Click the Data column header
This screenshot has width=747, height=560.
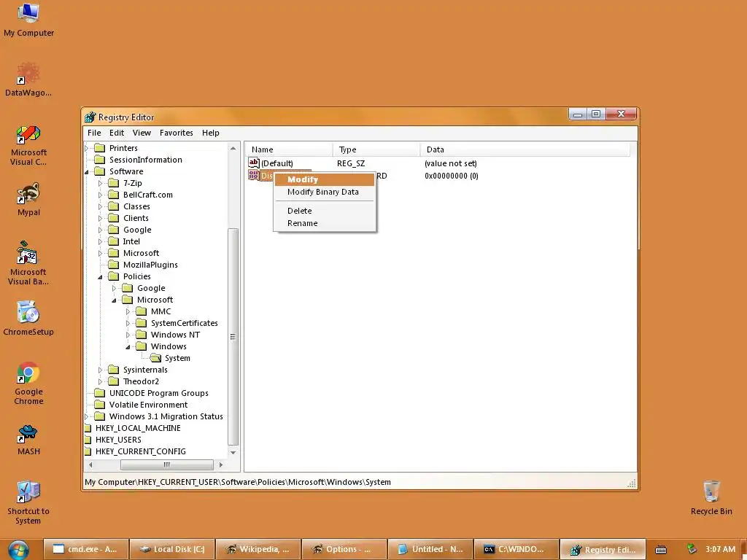pyautogui.click(x=525, y=149)
